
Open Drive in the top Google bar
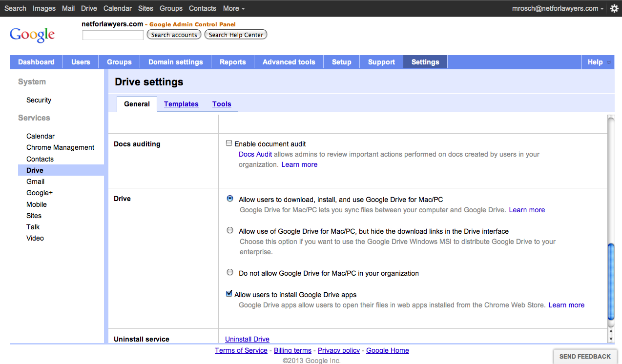pyautogui.click(x=89, y=8)
